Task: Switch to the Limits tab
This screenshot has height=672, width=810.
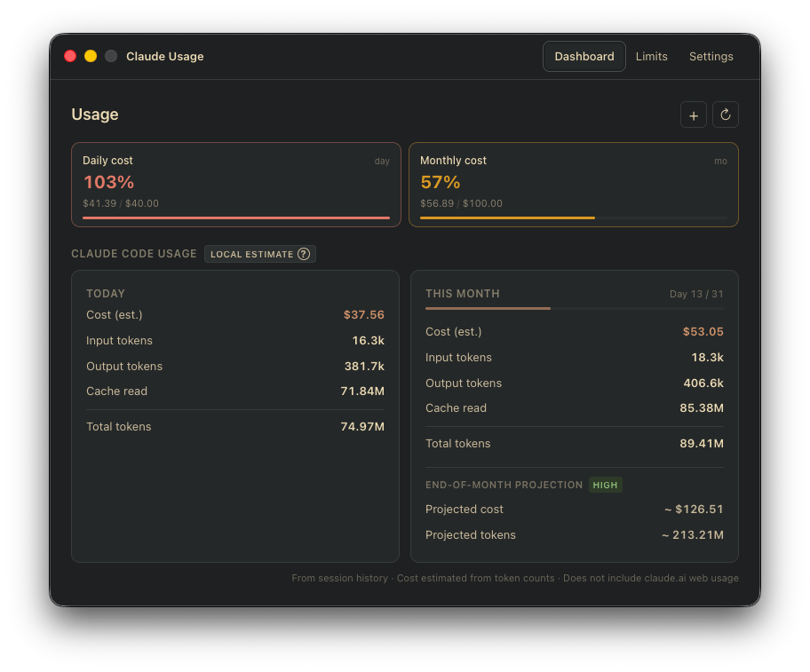Action: 651,56
